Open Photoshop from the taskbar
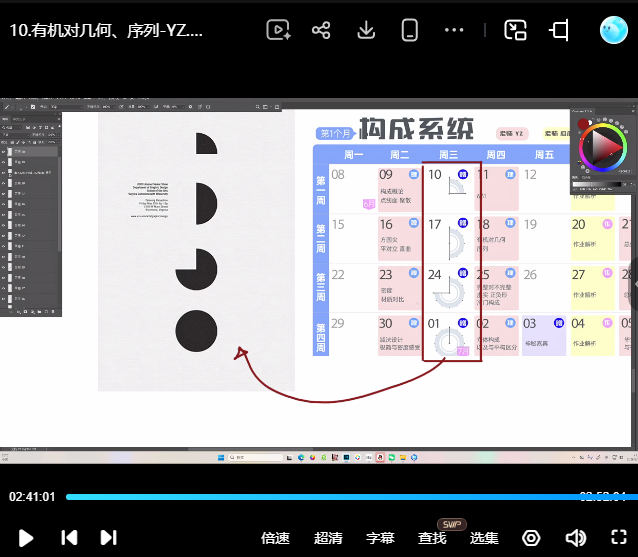This screenshot has height=557, width=638. [346, 457]
